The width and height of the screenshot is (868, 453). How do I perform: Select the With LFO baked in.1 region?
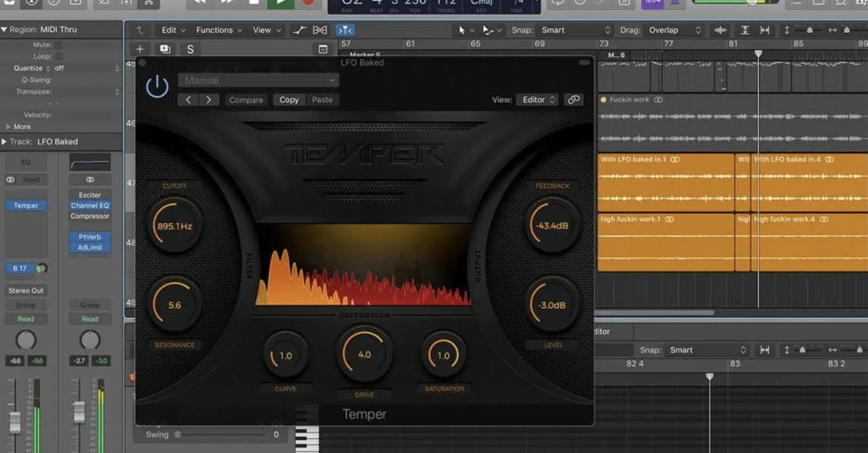coord(666,183)
